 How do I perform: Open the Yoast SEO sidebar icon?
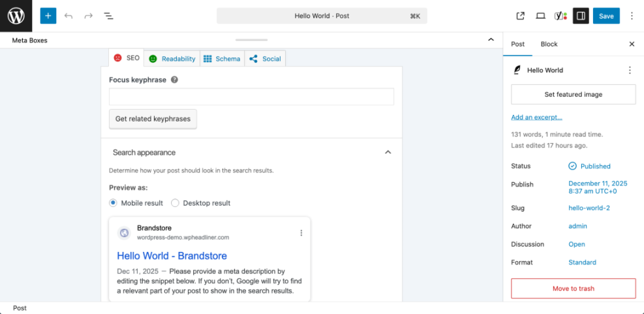click(560, 16)
